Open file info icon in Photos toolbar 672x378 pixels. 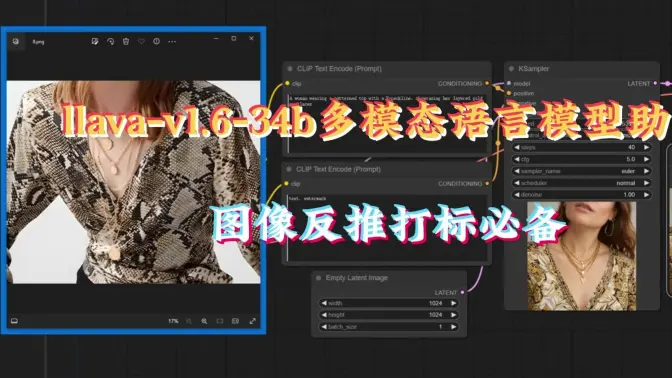click(156, 42)
